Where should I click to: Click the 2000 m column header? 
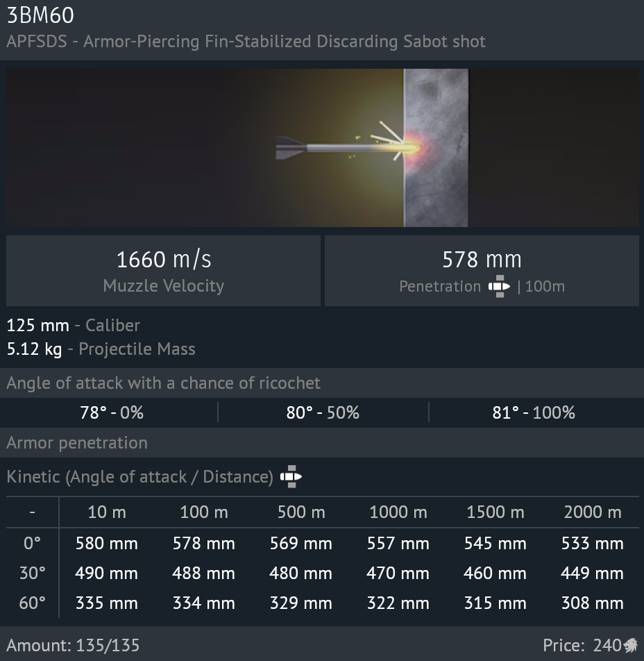click(592, 512)
